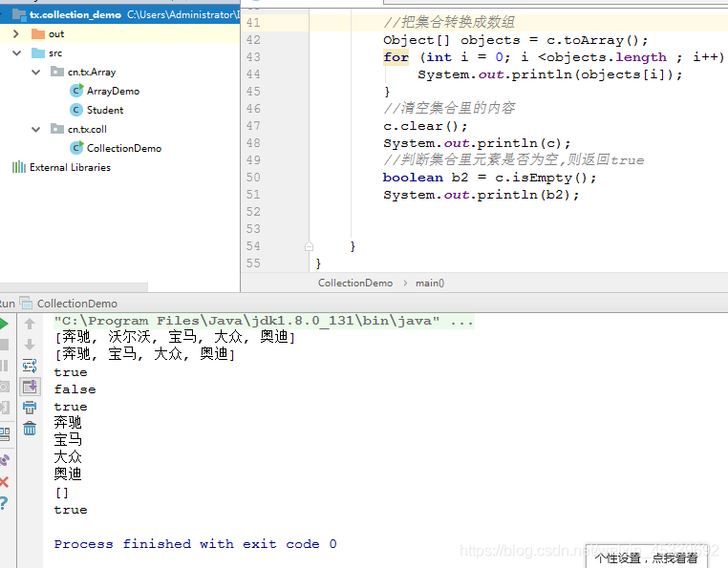Click the 'false' console output line
728x568 pixels.
(75, 389)
